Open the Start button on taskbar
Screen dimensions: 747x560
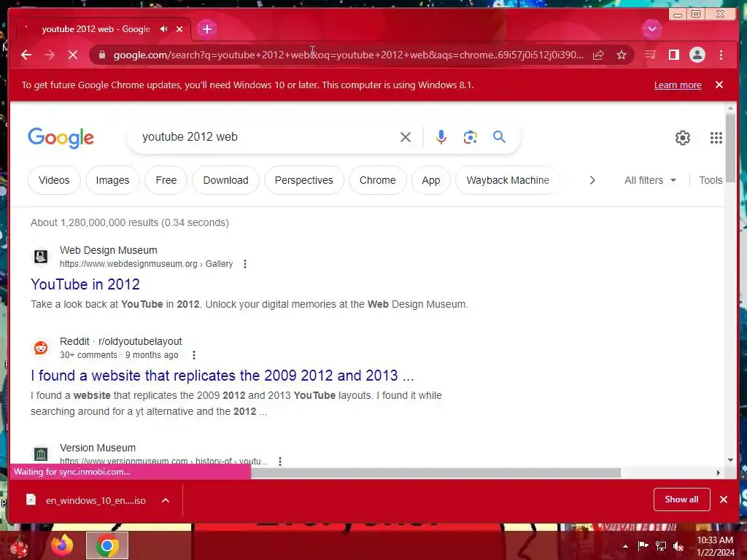pos(19,545)
